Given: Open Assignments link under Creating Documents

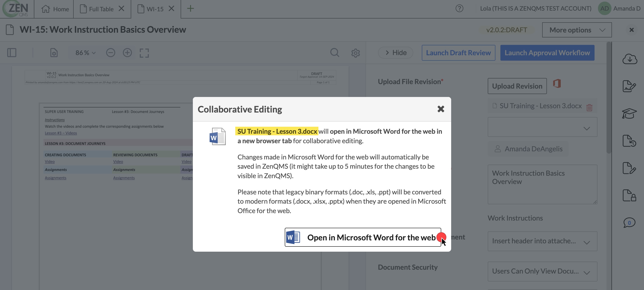Looking at the screenshot, I should (x=56, y=178).
